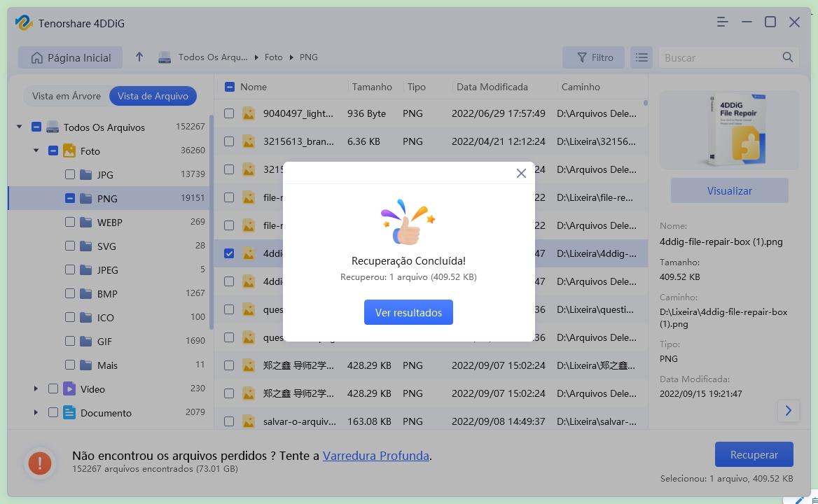
Task: Switch to Vista em Árvore tab
Action: point(67,96)
